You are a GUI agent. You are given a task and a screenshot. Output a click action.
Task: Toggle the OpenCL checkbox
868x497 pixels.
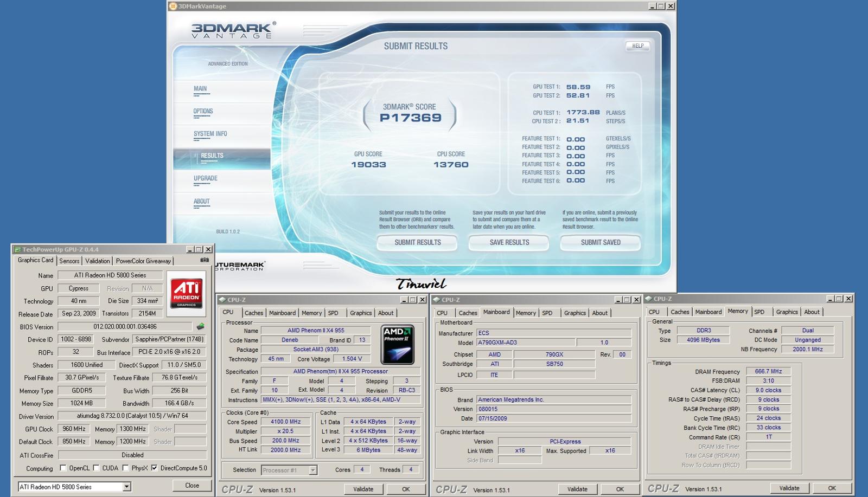point(63,468)
